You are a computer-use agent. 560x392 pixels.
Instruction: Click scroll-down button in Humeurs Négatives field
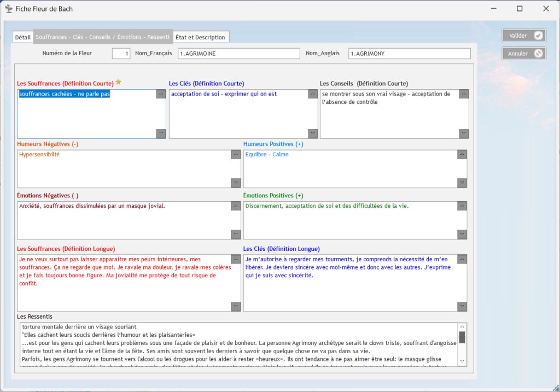[236, 183]
